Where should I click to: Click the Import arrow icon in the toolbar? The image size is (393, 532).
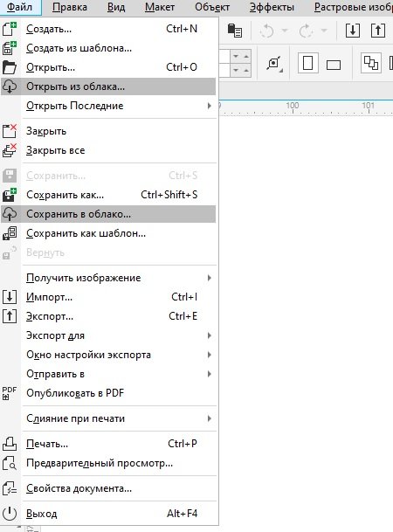[x=353, y=31]
